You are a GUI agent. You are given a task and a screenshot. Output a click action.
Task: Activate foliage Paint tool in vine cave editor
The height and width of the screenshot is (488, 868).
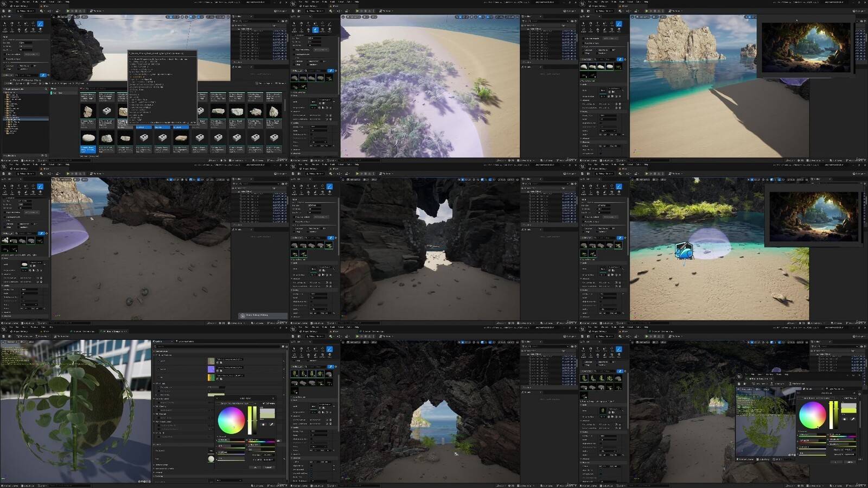tap(618, 350)
